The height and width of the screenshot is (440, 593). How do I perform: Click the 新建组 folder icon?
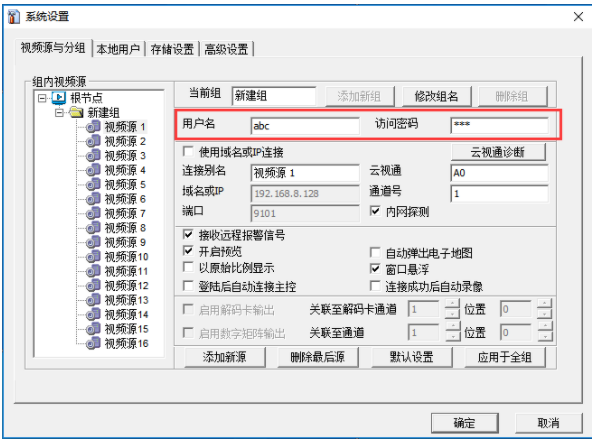coord(76,112)
